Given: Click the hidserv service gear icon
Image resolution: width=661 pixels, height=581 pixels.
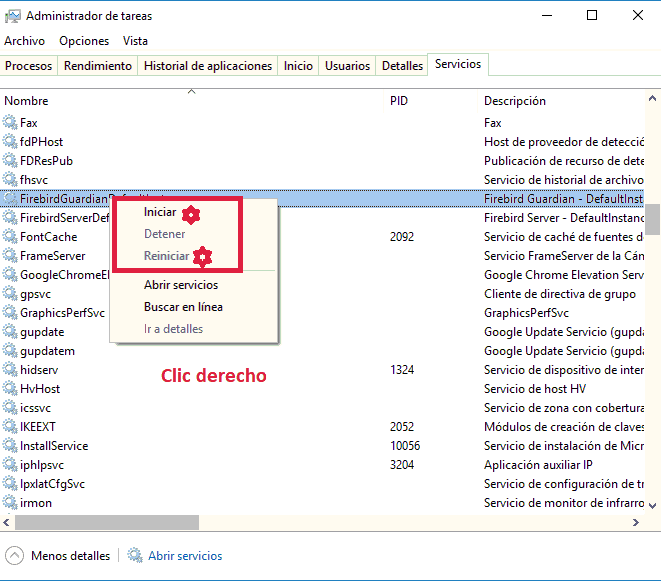Looking at the screenshot, I should 10,370.
